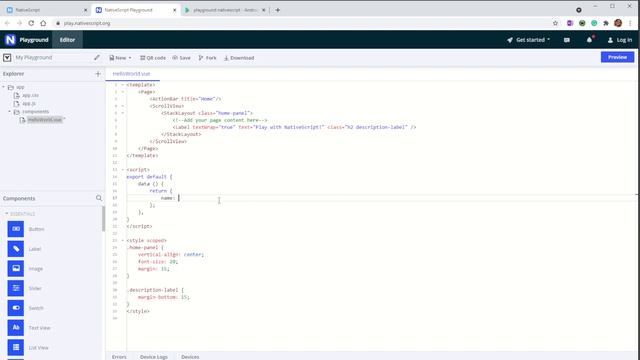
Task: Reload the page
Action: (x=31, y=23)
